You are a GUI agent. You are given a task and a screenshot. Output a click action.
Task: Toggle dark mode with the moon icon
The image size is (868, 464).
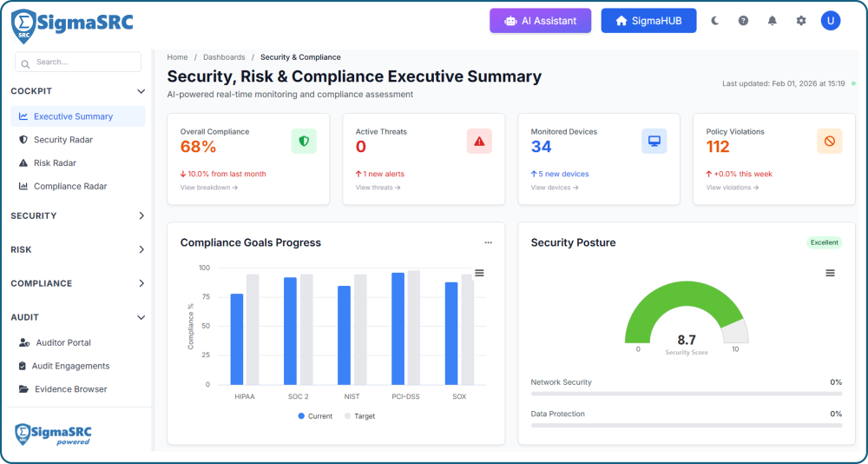[x=714, y=21]
